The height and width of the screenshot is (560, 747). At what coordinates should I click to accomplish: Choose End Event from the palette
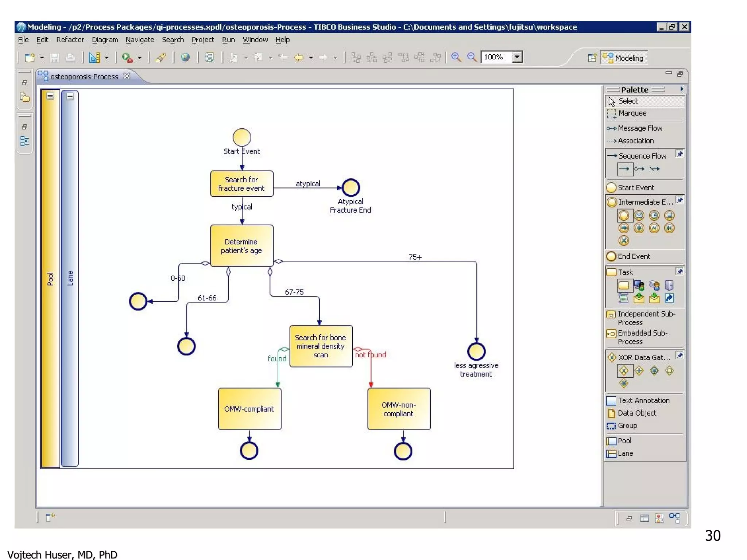(x=634, y=256)
